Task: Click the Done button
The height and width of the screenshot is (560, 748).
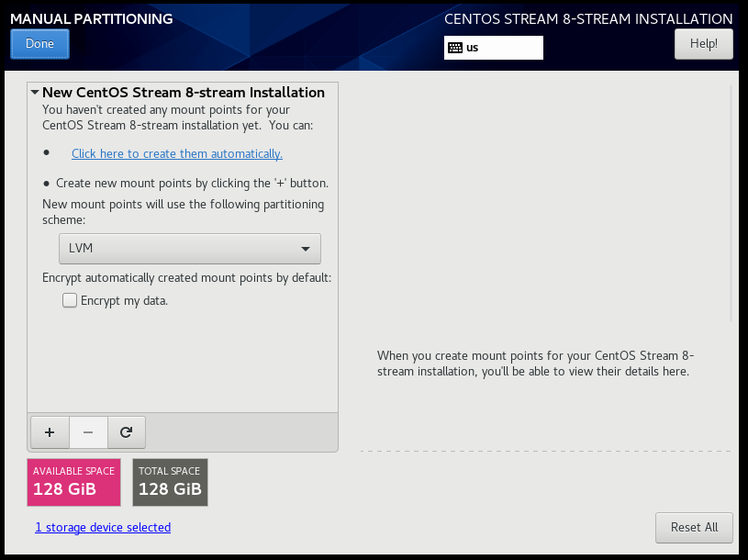Action: [x=40, y=44]
